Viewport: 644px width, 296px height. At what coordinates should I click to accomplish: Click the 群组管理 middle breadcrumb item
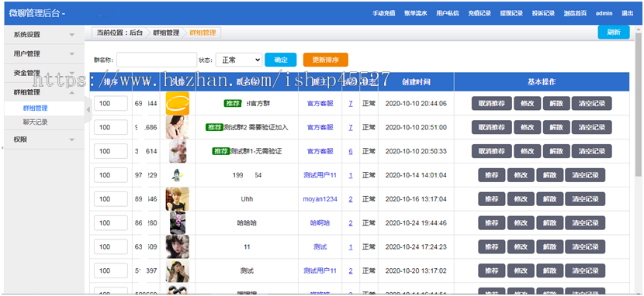point(166,33)
